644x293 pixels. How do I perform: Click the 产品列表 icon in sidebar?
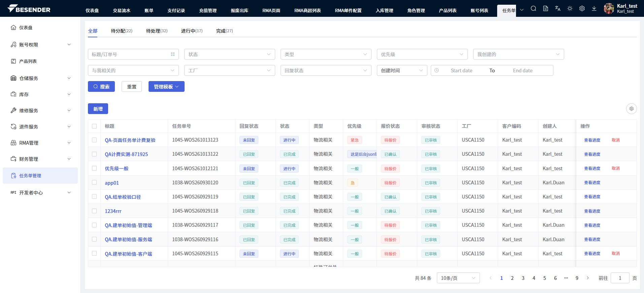point(13,61)
